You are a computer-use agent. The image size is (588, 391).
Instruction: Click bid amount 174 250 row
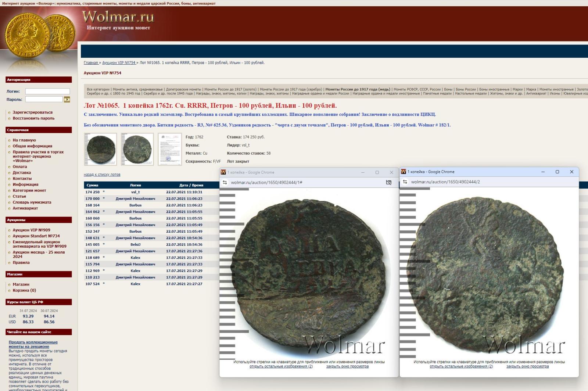click(92, 192)
